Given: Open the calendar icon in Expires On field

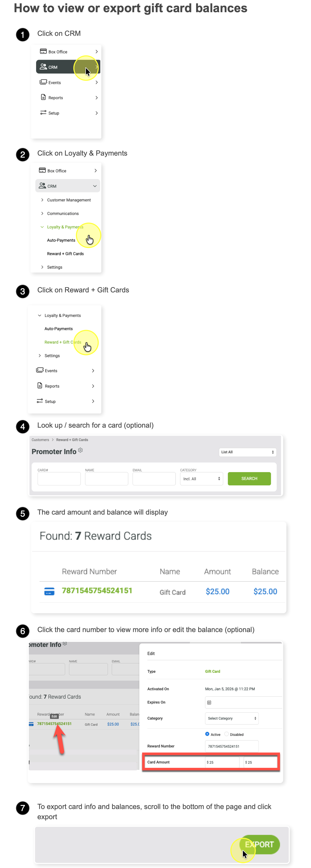Looking at the screenshot, I should (x=209, y=702).
